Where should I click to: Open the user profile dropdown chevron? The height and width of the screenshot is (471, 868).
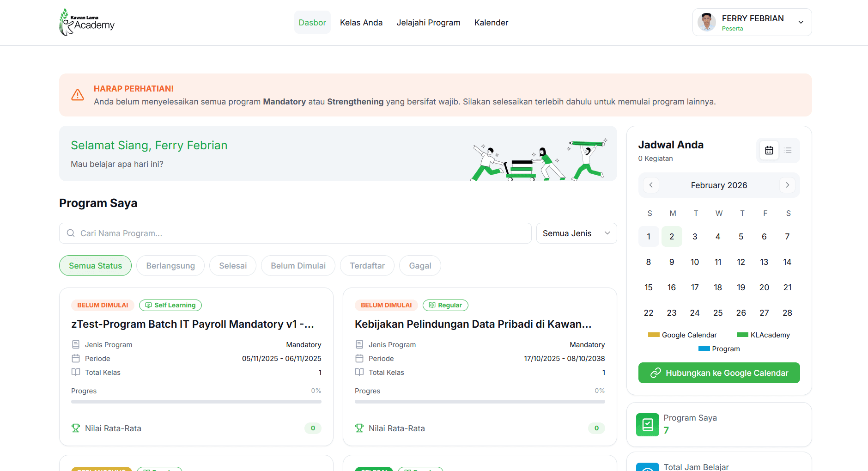(x=801, y=22)
